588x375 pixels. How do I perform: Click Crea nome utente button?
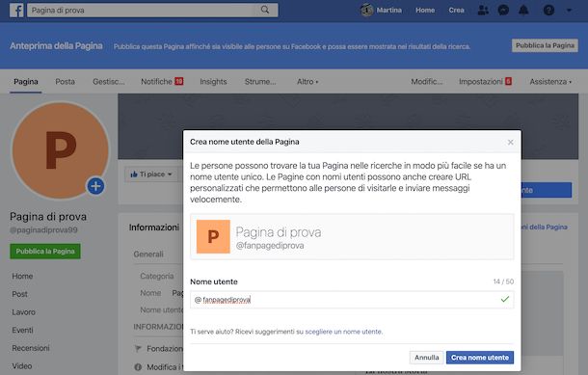click(480, 358)
